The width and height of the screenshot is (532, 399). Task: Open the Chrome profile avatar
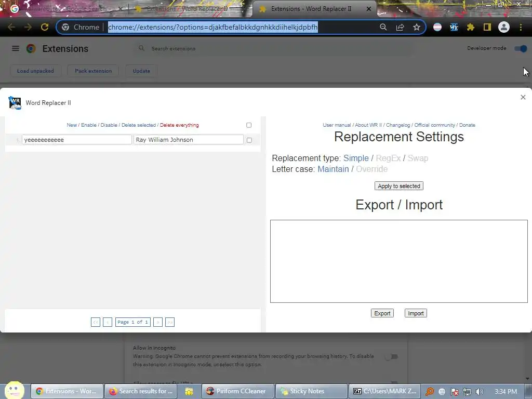(x=504, y=27)
